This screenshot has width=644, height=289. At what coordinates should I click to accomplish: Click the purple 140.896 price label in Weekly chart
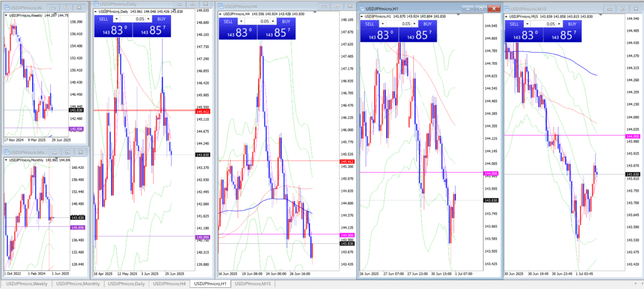click(x=76, y=129)
